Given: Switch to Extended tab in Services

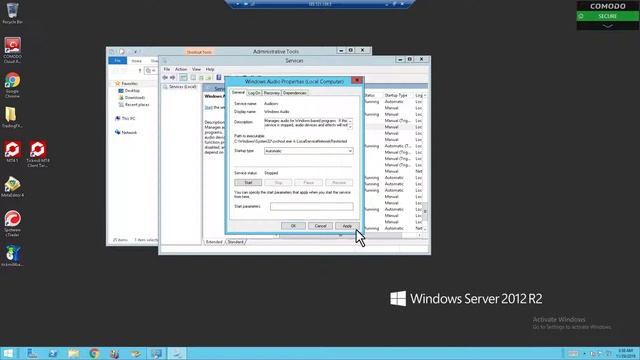Looking at the screenshot, I should click(x=214, y=242).
